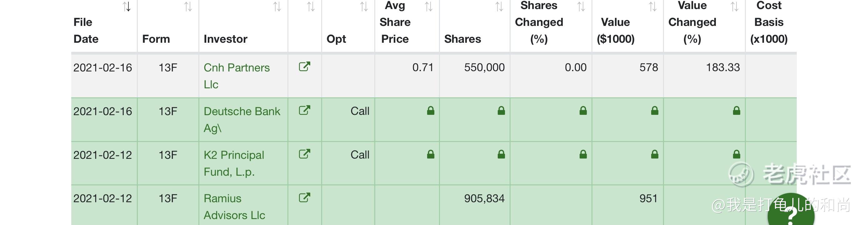This screenshot has width=868, height=225.
Task: Sort by Shares column arrows
Action: (x=499, y=6)
